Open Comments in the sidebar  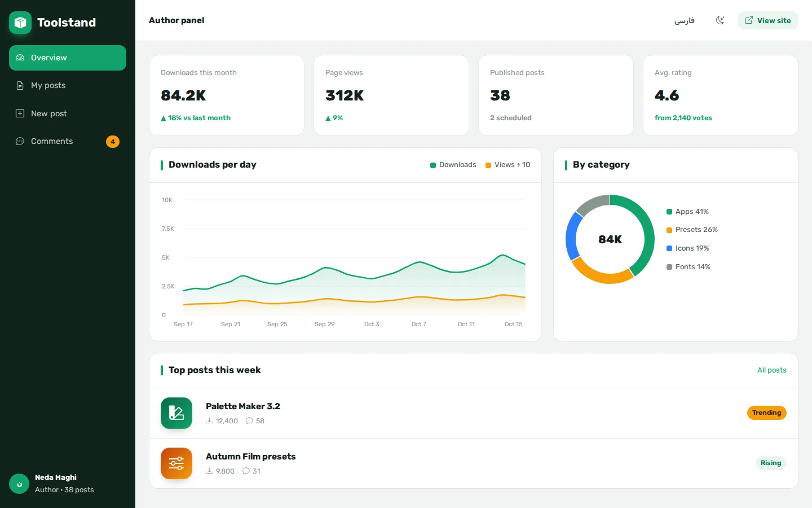(x=68, y=141)
